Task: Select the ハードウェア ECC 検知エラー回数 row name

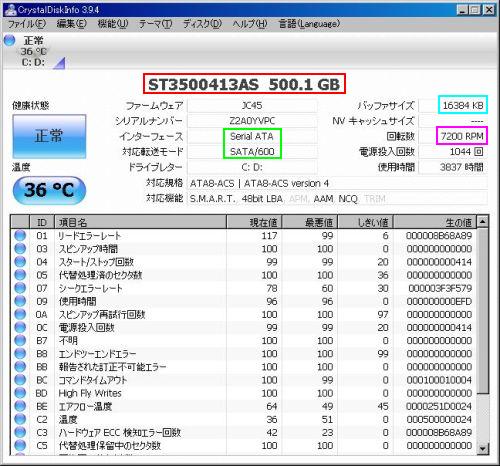Action: pyautogui.click(x=120, y=432)
